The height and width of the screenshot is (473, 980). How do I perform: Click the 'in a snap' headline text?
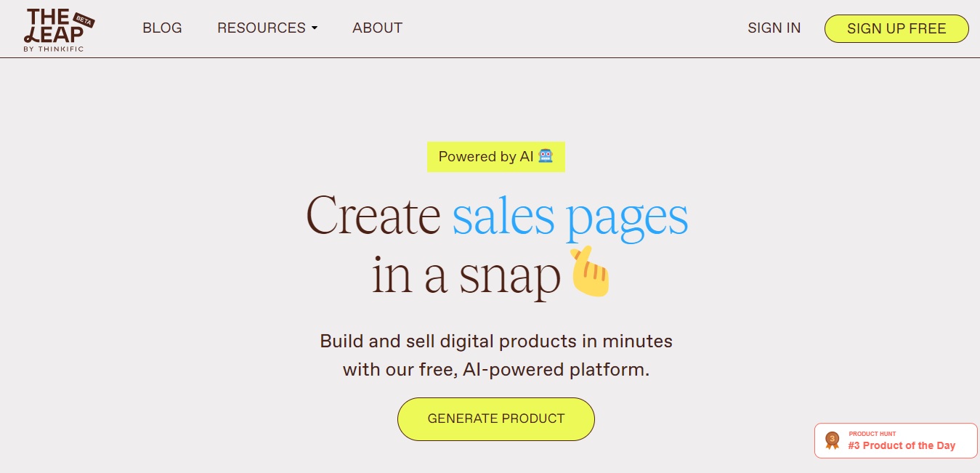[x=466, y=276]
